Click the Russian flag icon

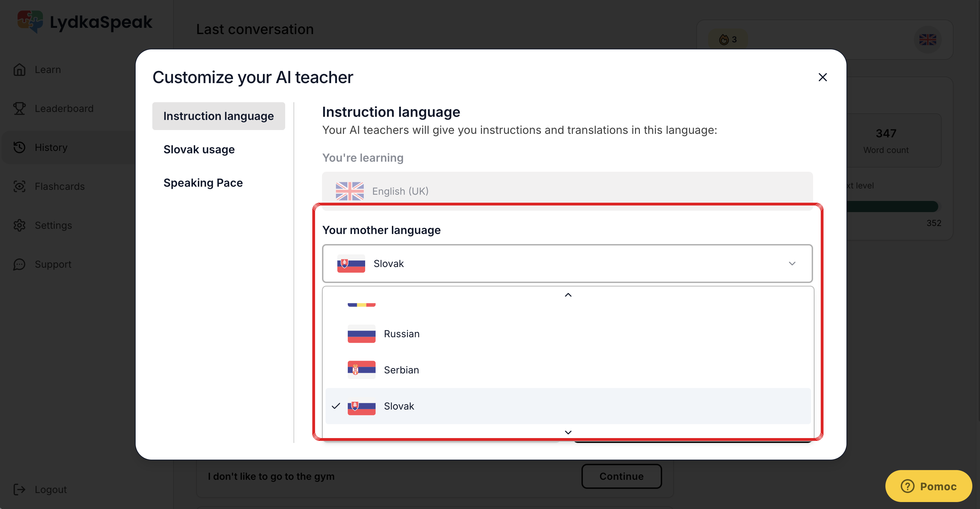(361, 334)
